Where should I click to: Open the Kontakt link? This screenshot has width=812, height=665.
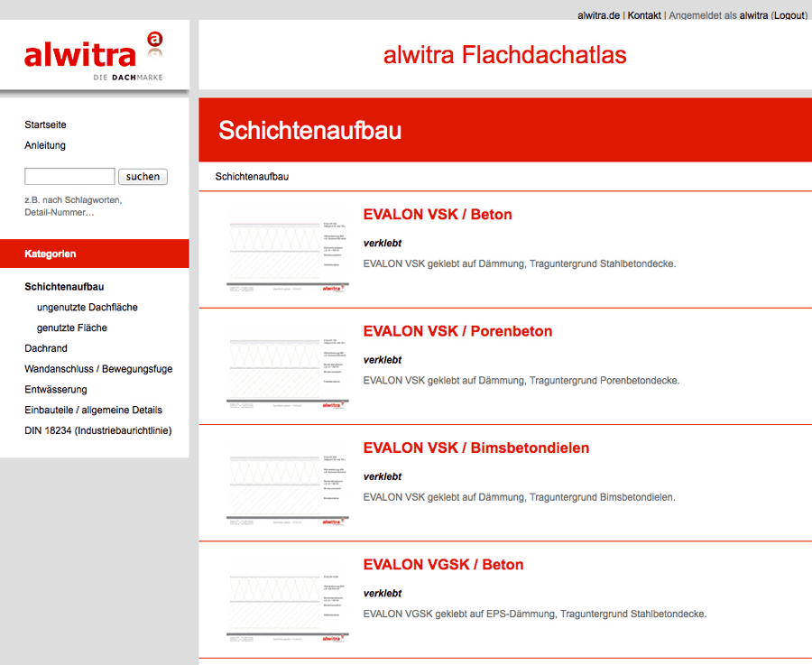click(x=644, y=15)
